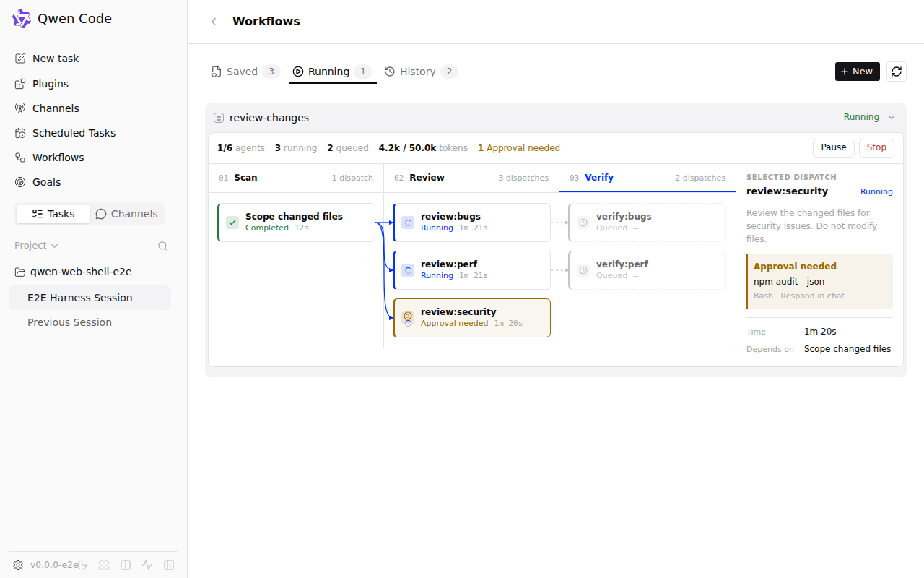Select the review:security dispatch card

[471, 318]
